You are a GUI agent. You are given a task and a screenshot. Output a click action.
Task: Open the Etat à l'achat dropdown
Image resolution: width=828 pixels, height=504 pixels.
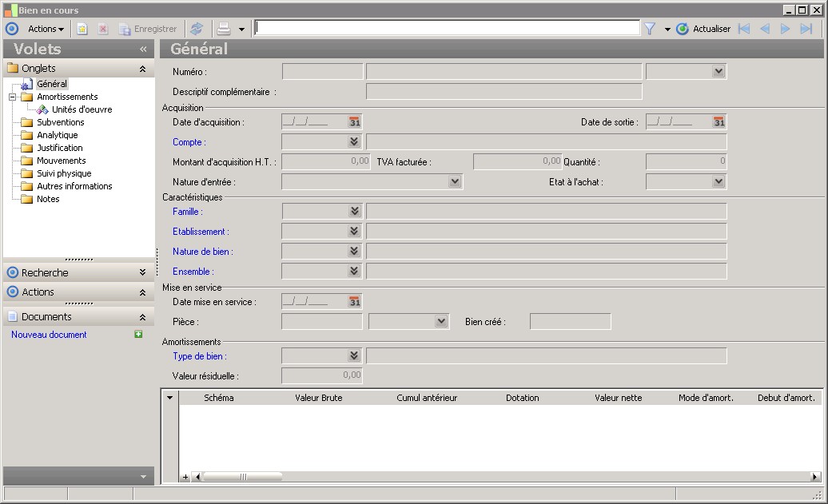(718, 182)
